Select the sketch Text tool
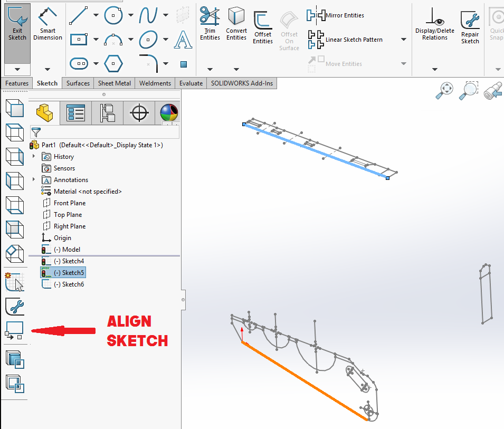This screenshot has height=429, width=504. [x=183, y=40]
